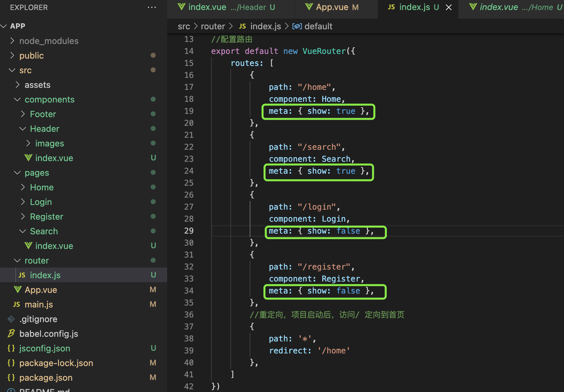
Task: Place cursor on line 39 redirect entry
Action: [310, 350]
